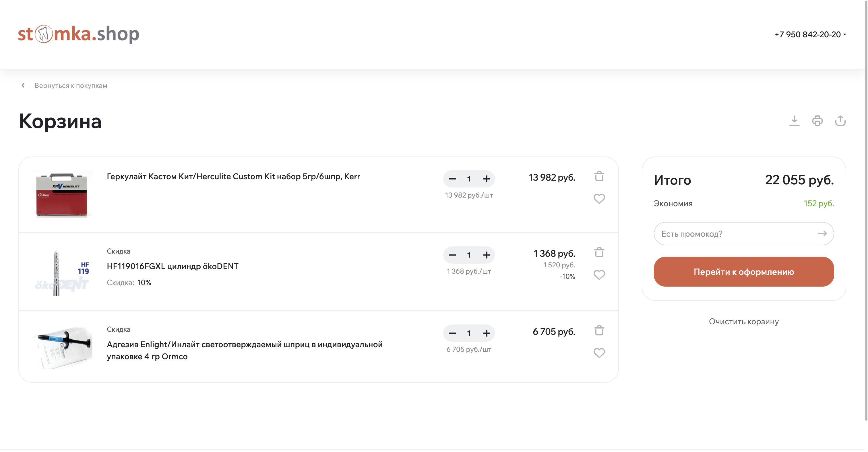Viewport: 868px width, 452px height.
Task: Increase quantity of Herculite Custom Kit
Action: 487,179
